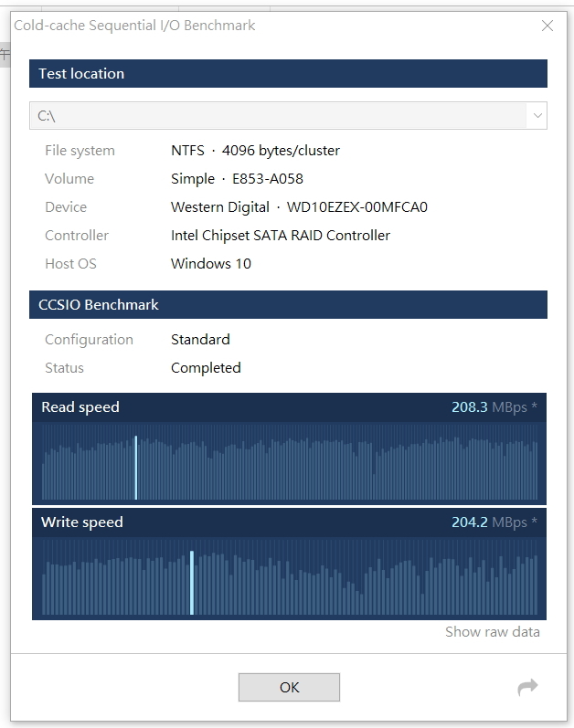The width and height of the screenshot is (574, 728).
Task: Click the share arrow icon
Action: tap(527, 687)
